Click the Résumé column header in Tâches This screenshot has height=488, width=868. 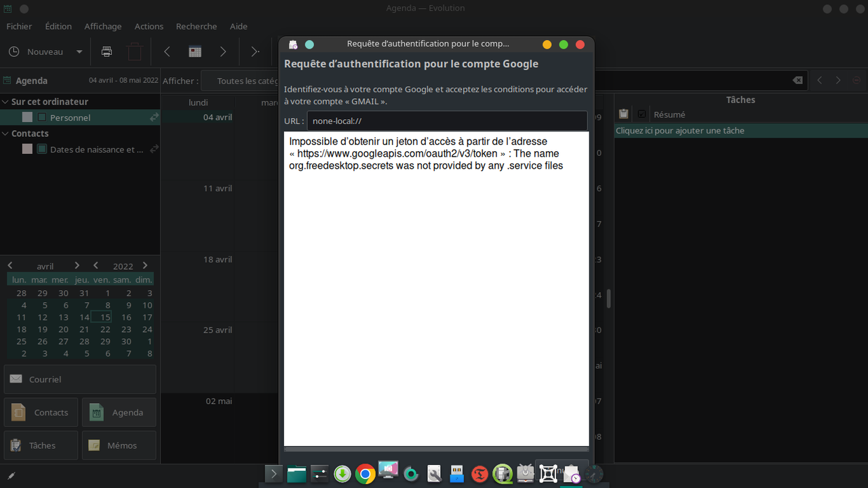669,115
